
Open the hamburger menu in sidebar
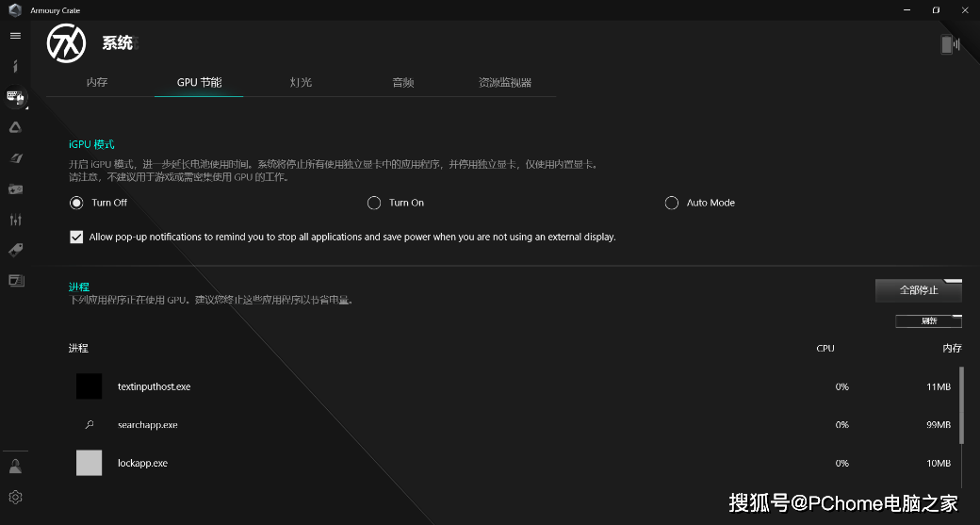[x=15, y=36]
